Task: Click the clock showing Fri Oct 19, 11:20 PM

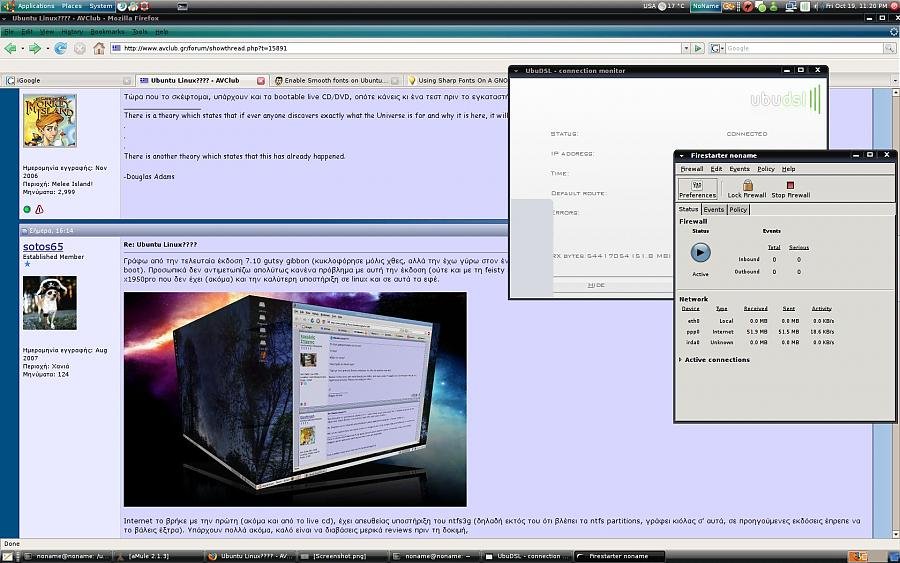Action: point(856,6)
